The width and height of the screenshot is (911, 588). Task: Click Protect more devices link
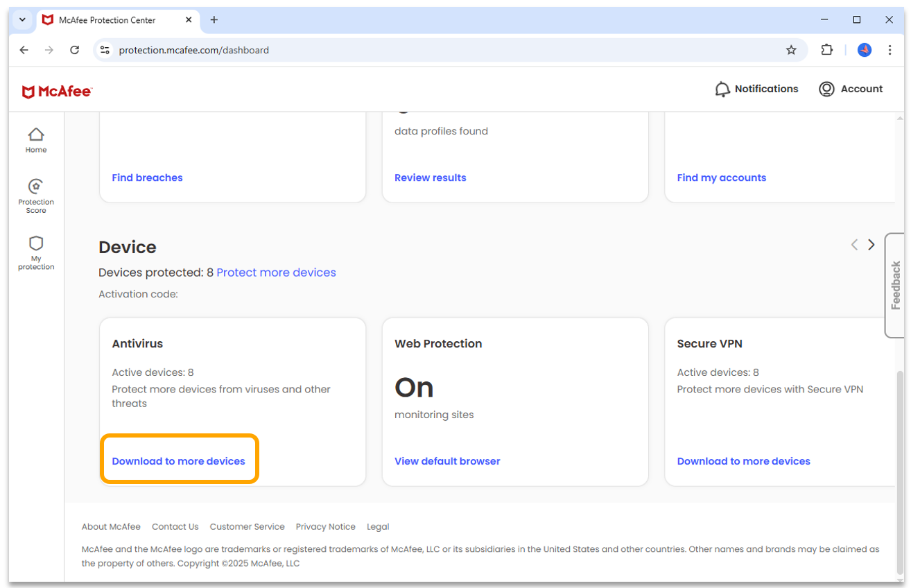[x=276, y=273]
